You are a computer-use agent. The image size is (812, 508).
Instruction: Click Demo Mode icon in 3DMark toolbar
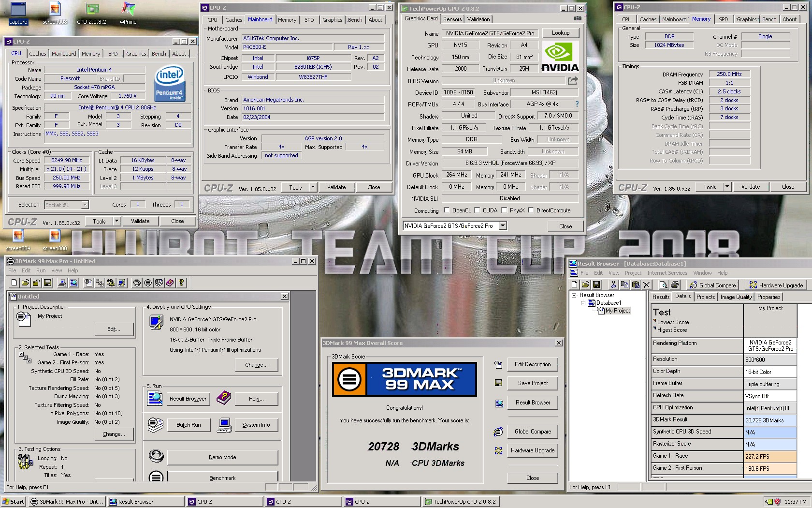[137, 283]
